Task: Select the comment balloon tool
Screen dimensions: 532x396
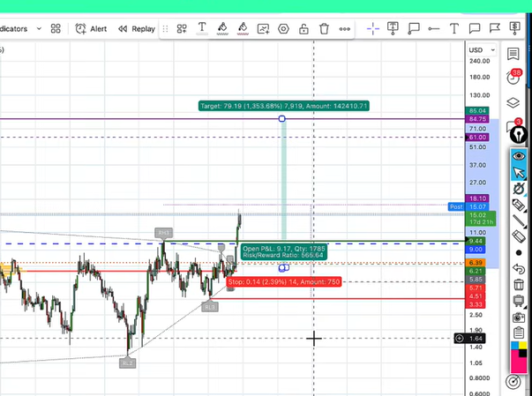Action: pos(475,28)
